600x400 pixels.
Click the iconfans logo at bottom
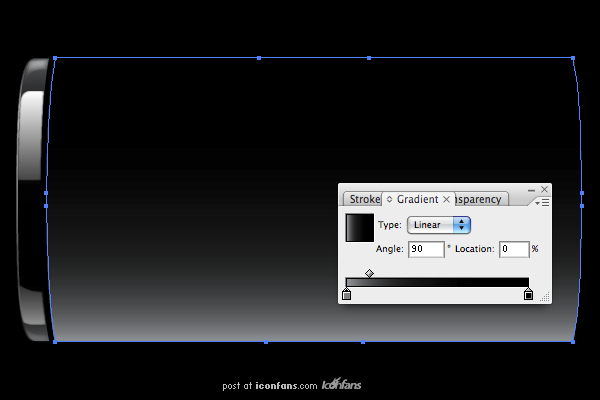tap(341, 385)
